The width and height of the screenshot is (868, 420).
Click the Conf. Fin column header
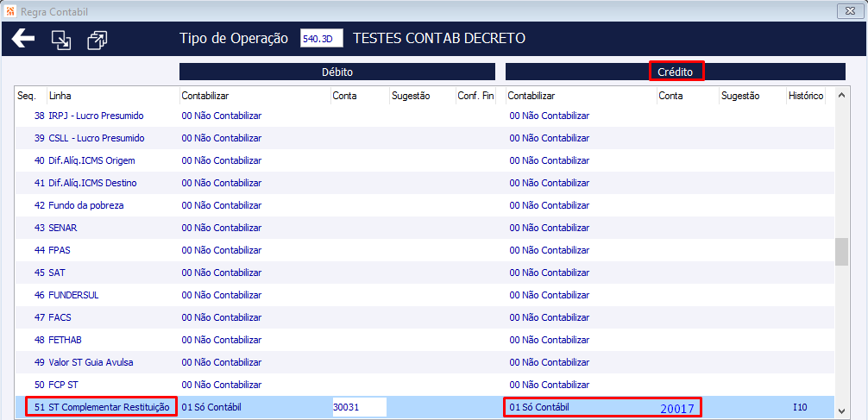point(475,96)
